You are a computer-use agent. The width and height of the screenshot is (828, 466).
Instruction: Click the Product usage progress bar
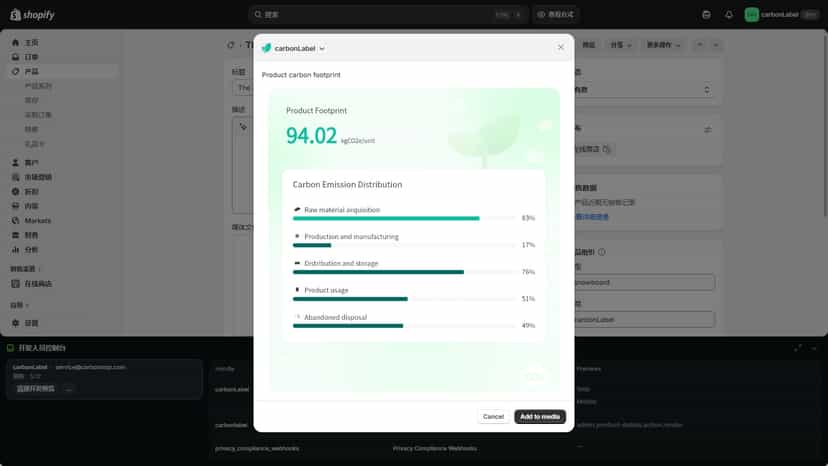pos(404,299)
